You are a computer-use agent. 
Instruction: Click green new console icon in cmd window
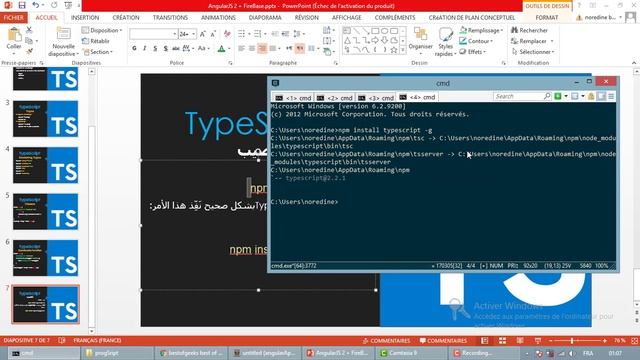[558, 96]
